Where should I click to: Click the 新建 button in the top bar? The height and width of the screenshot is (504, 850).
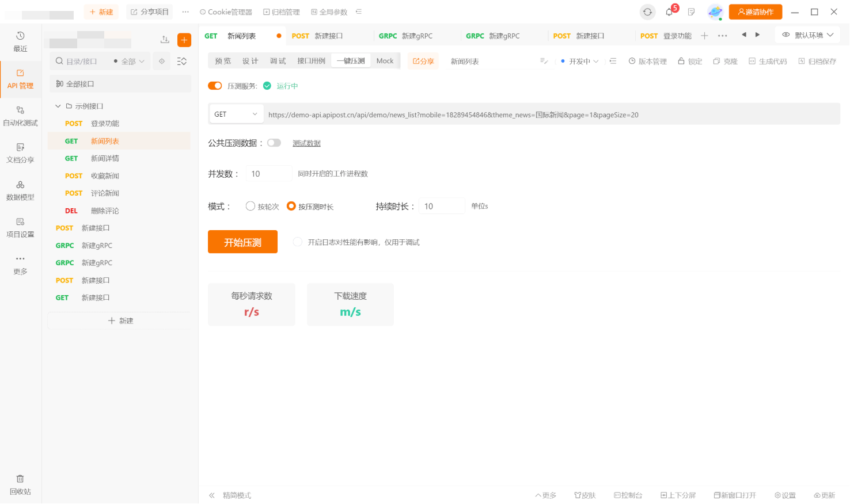[x=101, y=12]
